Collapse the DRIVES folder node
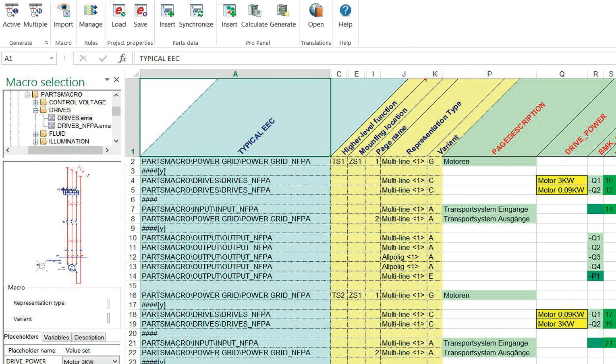 tap(35, 110)
